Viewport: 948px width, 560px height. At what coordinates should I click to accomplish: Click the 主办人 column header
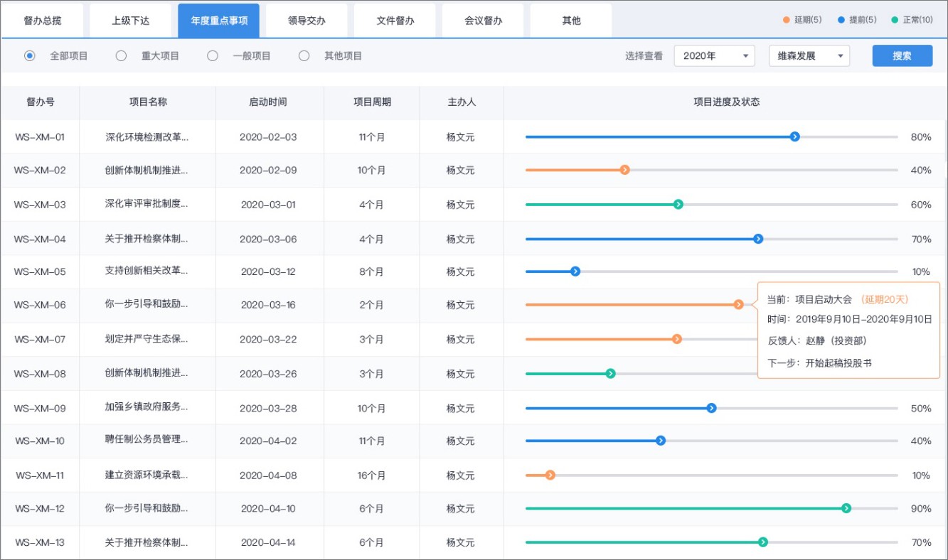click(x=462, y=102)
